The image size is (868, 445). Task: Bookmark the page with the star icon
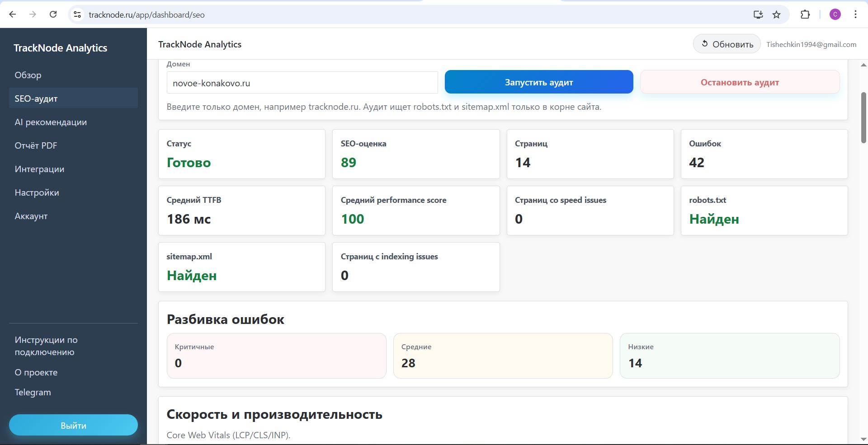pyautogui.click(x=776, y=14)
